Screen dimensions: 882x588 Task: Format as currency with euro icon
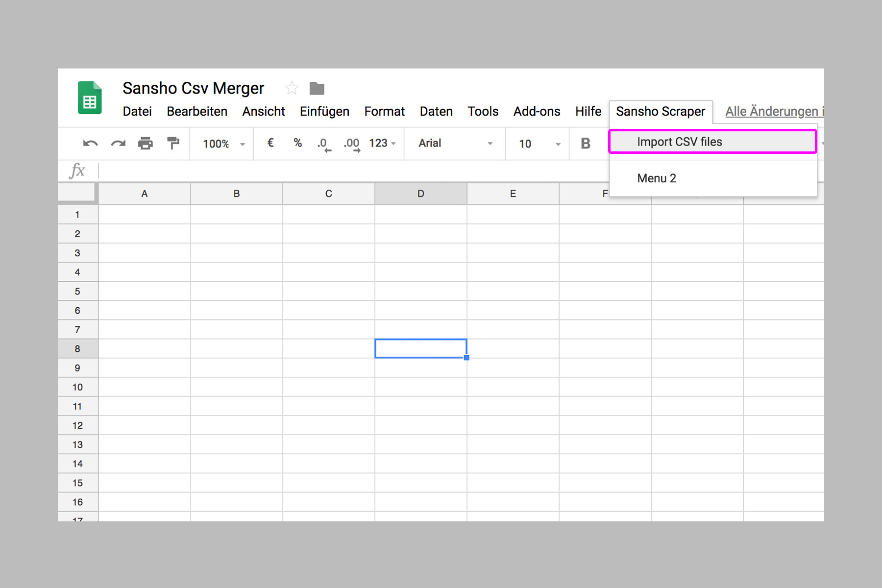[270, 143]
